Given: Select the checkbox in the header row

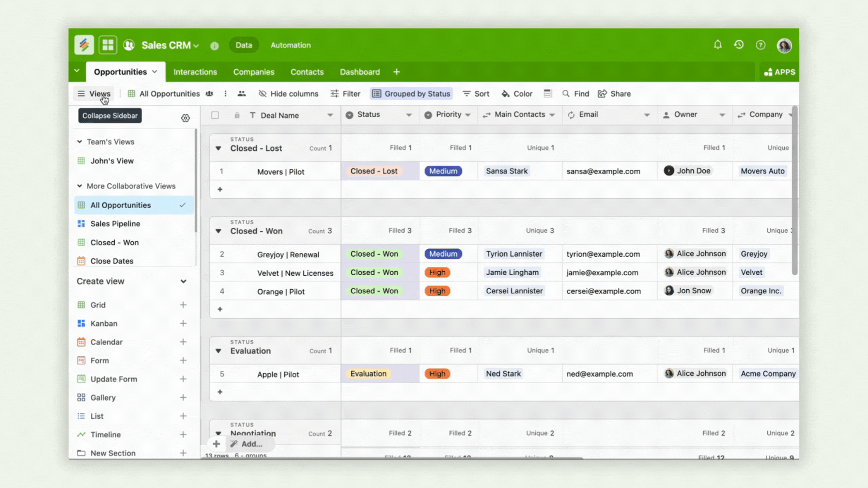Looking at the screenshot, I should click(215, 115).
